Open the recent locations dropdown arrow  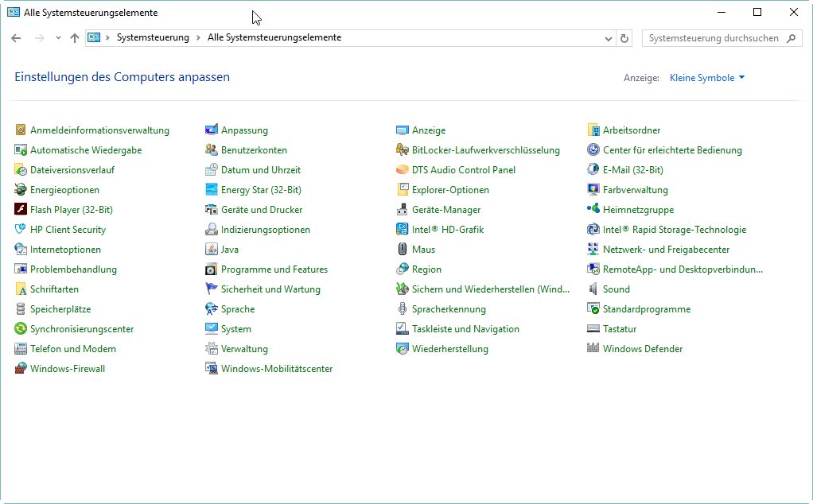[x=58, y=38]
